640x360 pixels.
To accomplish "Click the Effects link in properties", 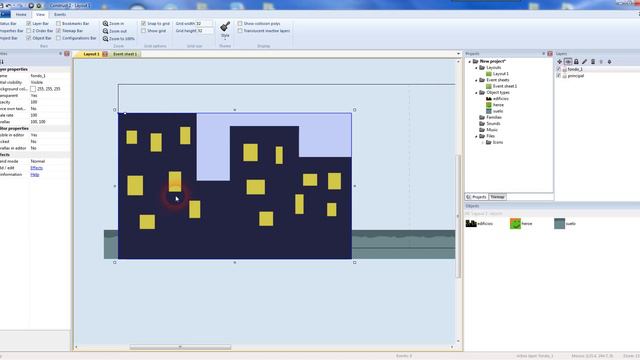I will [x=36, y=168].
